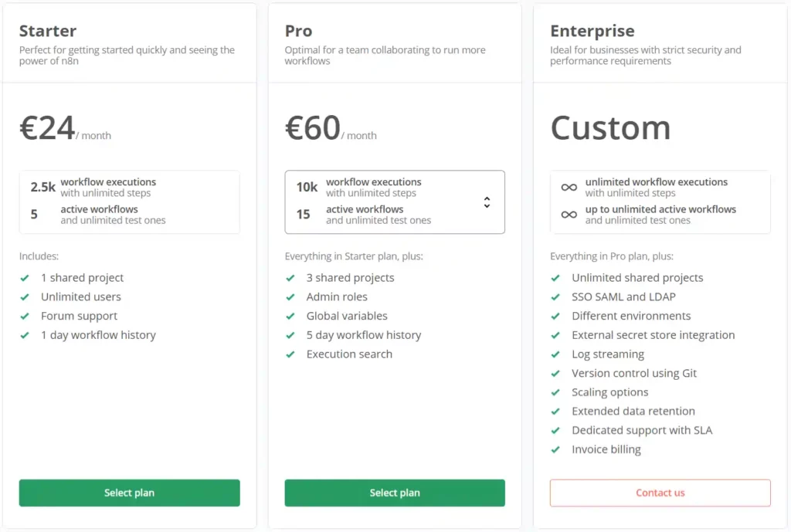The width and height of the screenshot is (791, 532).
Task: Click the checkmark next to Global variables
Action: coord(291,316)
